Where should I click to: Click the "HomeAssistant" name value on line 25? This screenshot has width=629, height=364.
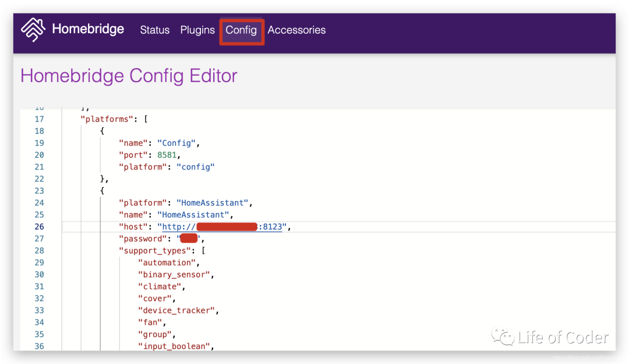193,215
